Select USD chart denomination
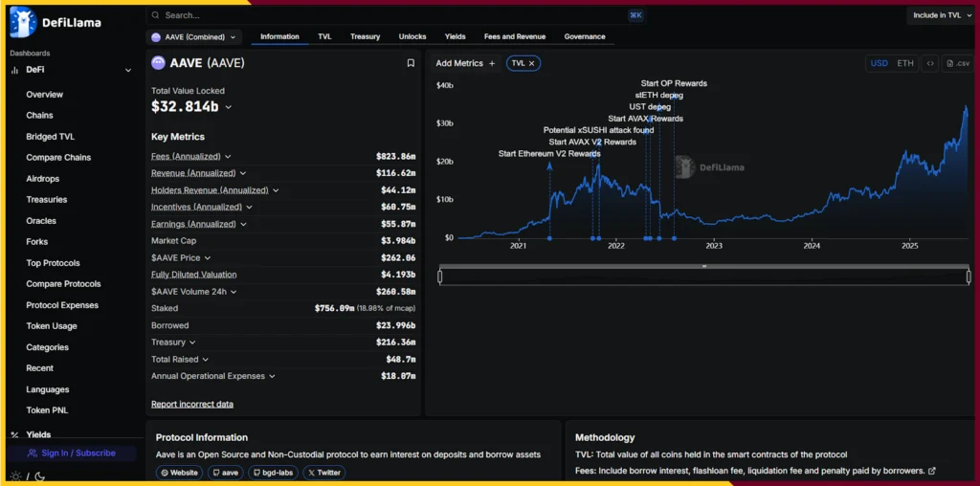 click(879, 63)
